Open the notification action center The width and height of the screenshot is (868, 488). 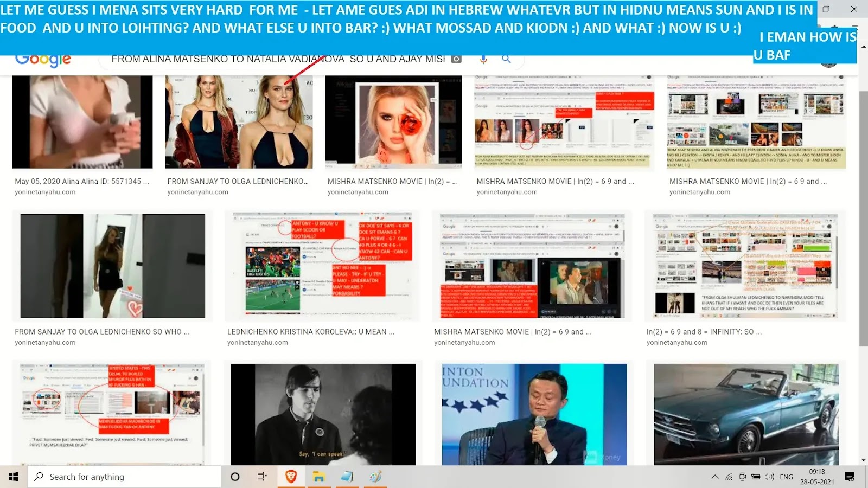coord(850,477)
